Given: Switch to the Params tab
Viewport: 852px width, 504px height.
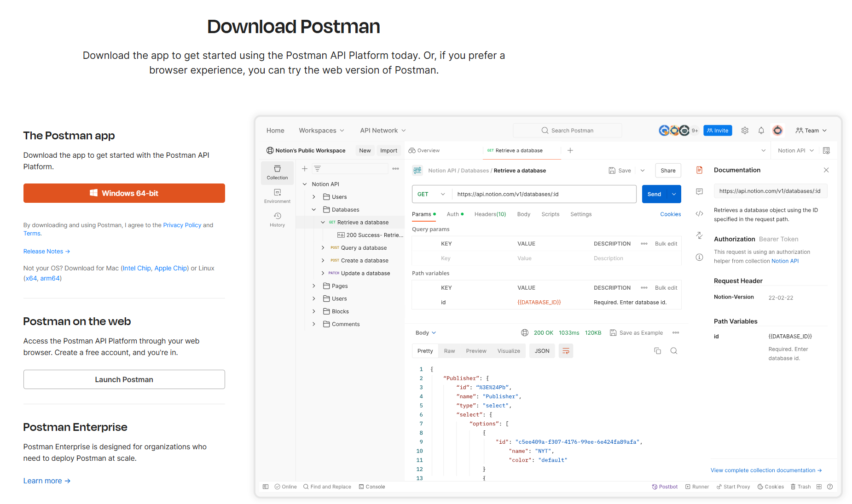Looking at the screenshot, I should (x=423, y=214).
